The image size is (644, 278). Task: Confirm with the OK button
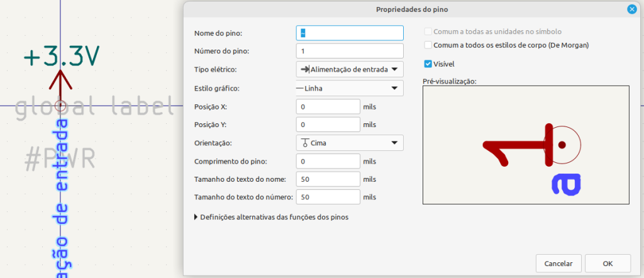pos(608,263)
